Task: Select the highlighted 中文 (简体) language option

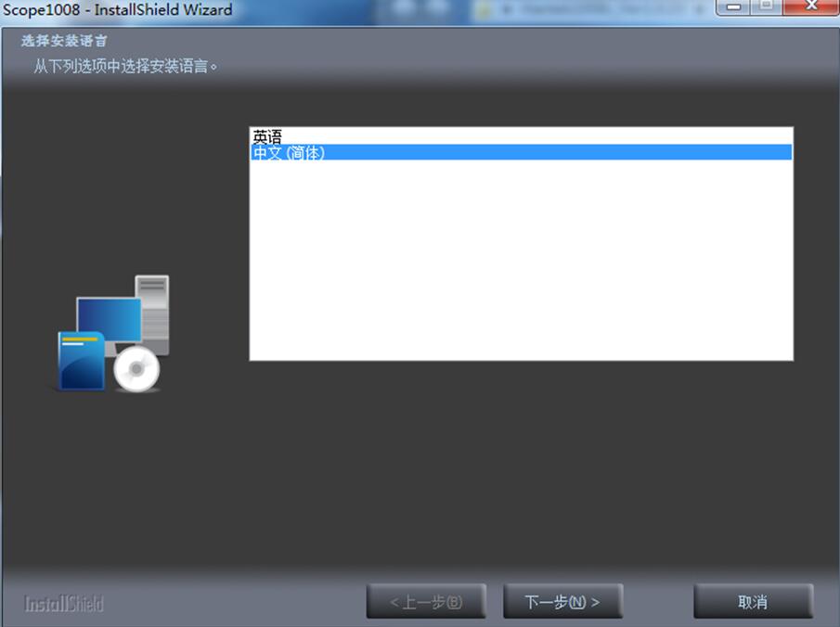Action: point(289,152)
